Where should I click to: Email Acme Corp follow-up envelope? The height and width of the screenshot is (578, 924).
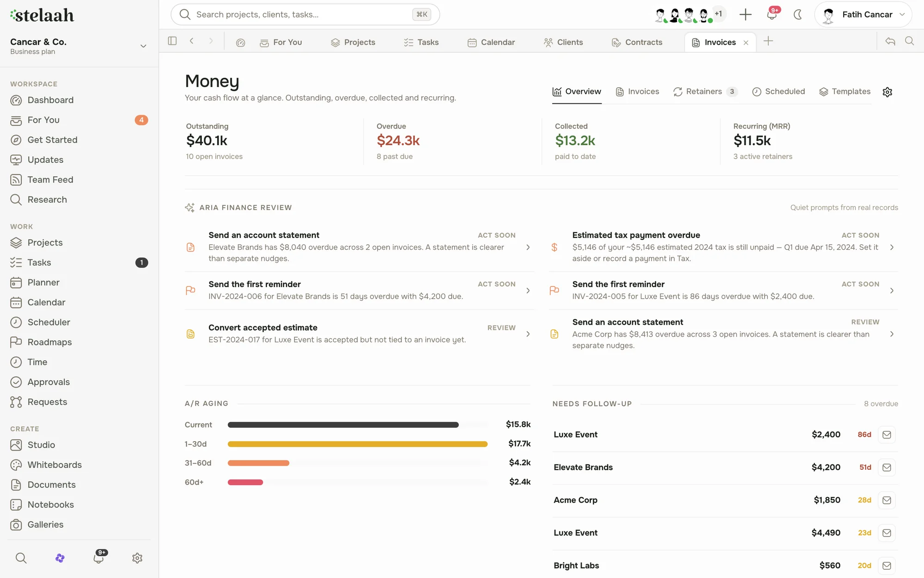click(887, 500)
